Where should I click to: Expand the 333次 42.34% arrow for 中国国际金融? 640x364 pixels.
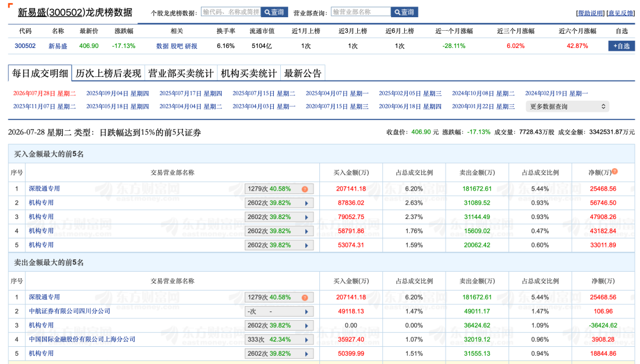click(306, 340)
